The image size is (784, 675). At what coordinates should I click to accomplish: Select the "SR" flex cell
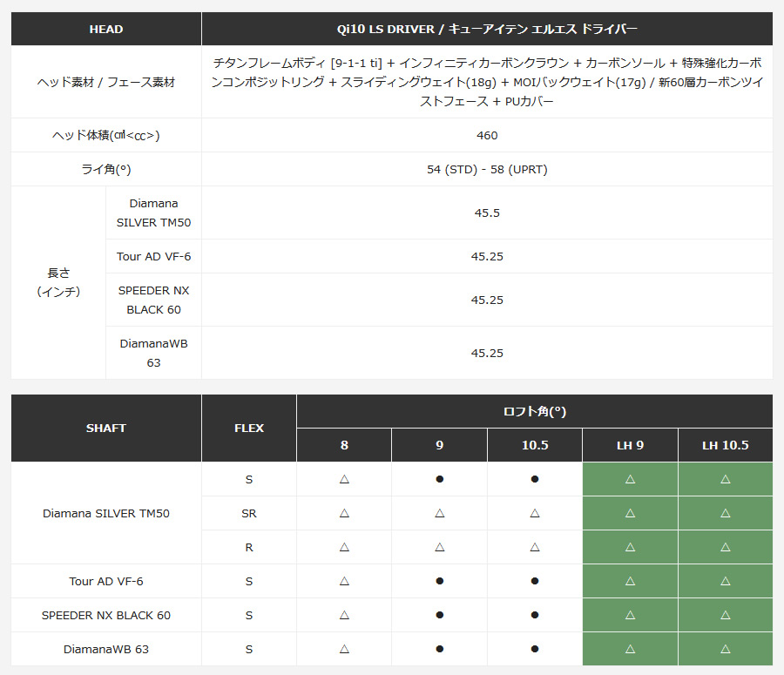pos(249,514)
